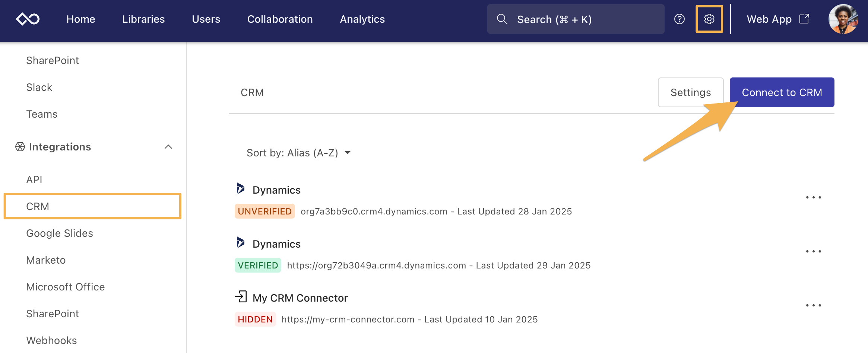Open the three-dot menu for My CRM Connector
Image resolution: width=868 pixels, height=353 pixels.
tap(814, 305)
